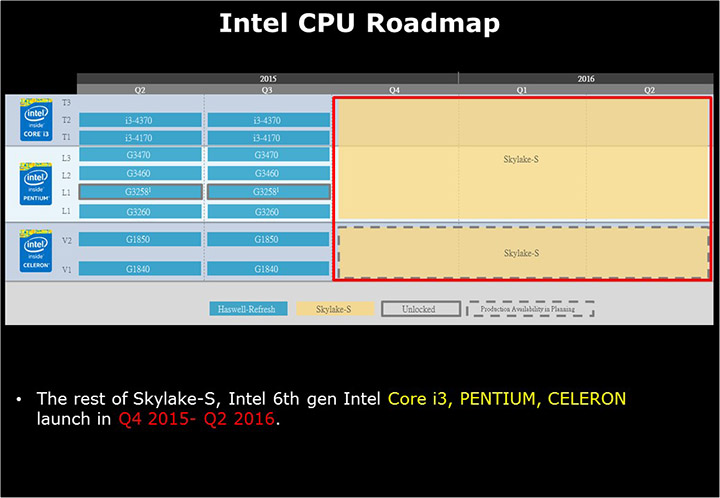Pick the unlocked G3258 cell in the 2015 Q2 column

[x=140, y=192]
